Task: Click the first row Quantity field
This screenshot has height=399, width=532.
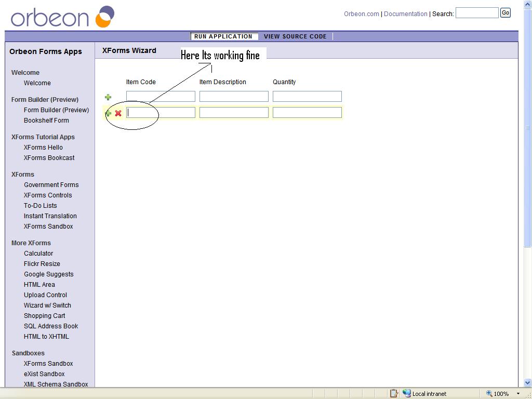Action: coord(307,97)
